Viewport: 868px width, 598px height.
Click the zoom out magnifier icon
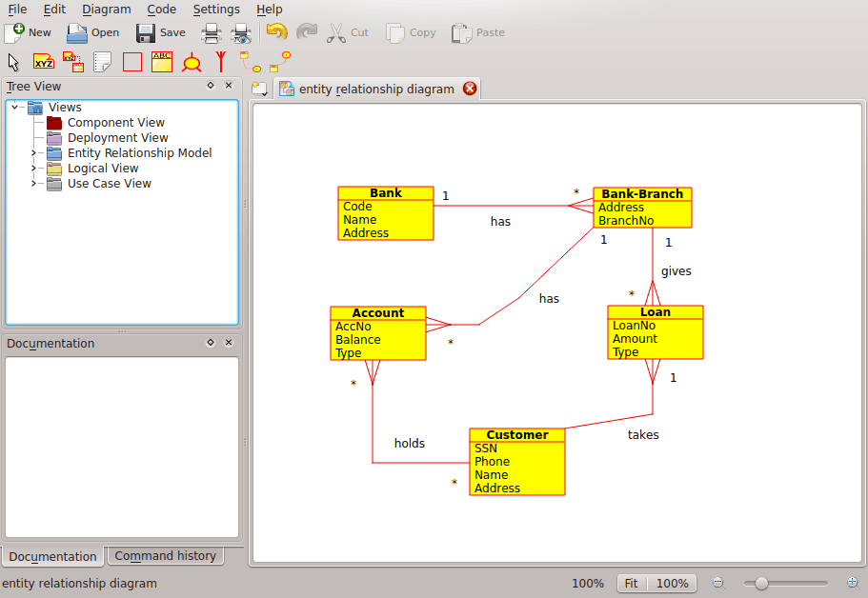(x=718, y=583)
